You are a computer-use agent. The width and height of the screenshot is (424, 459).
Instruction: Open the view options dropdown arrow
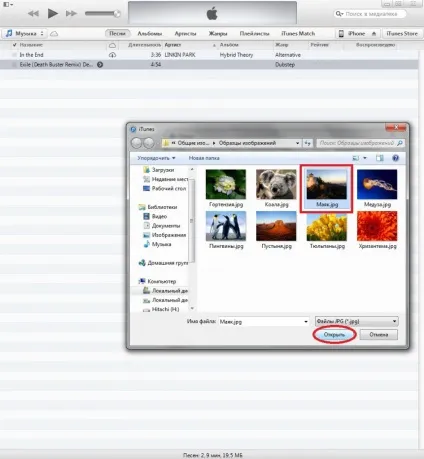(x=365, y=158)
